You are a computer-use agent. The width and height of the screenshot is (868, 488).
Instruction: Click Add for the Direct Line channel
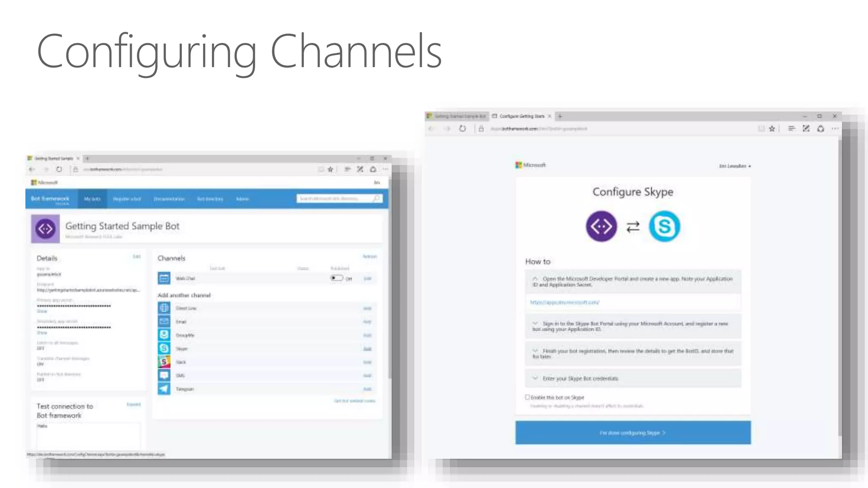point(367,308)
